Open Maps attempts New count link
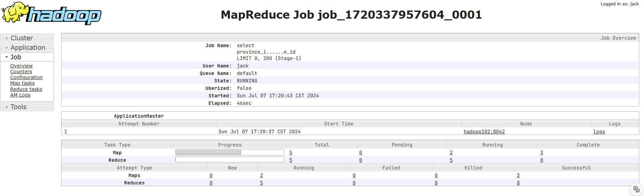Viewport: 644px width, 196px height. (211, 175)
